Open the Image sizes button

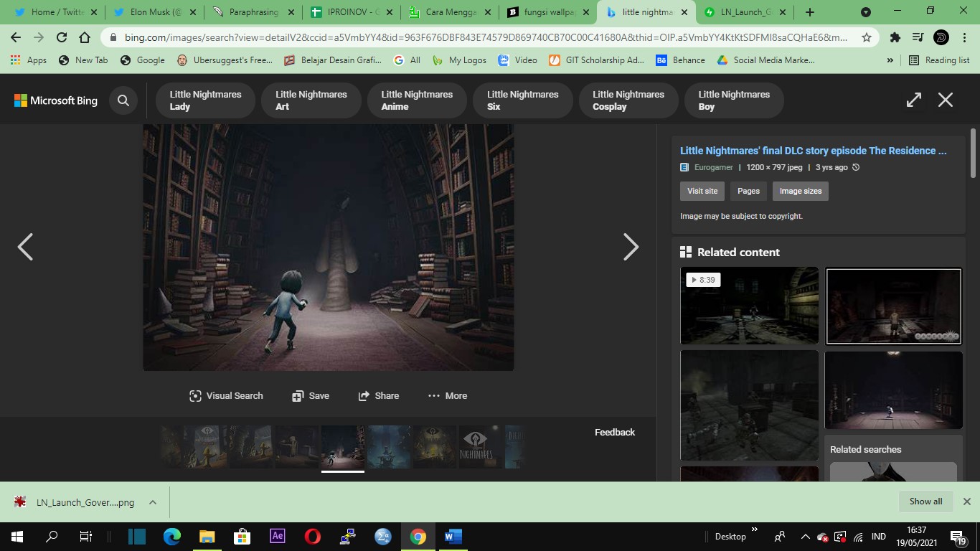tap(801, 191)
